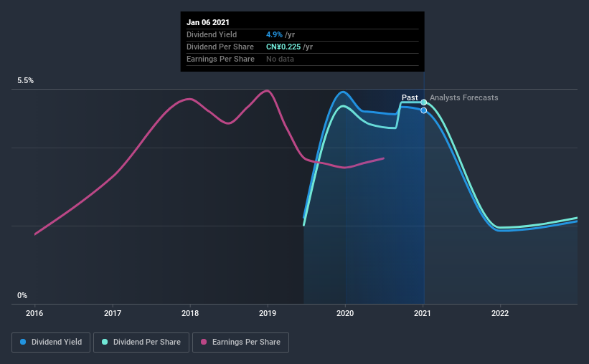Click the Past label on chart
The height and width of the screenshot is (364, 589).
[x=410, y=97]
